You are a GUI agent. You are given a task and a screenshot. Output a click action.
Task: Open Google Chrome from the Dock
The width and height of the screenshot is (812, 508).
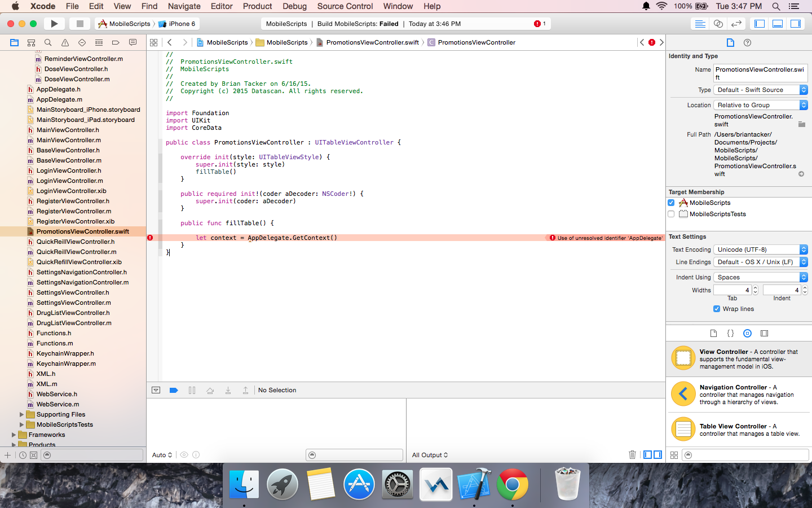[x=513, y=484]
